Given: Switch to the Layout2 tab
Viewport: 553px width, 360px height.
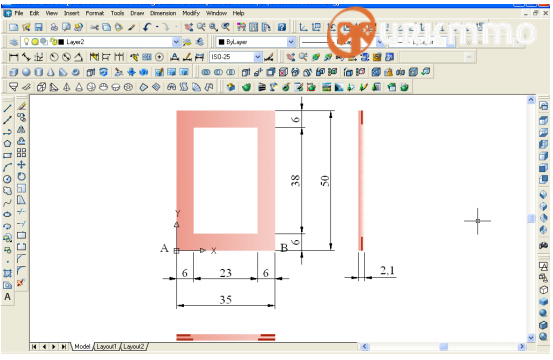Looking at the screenshot, I should 133,347.
